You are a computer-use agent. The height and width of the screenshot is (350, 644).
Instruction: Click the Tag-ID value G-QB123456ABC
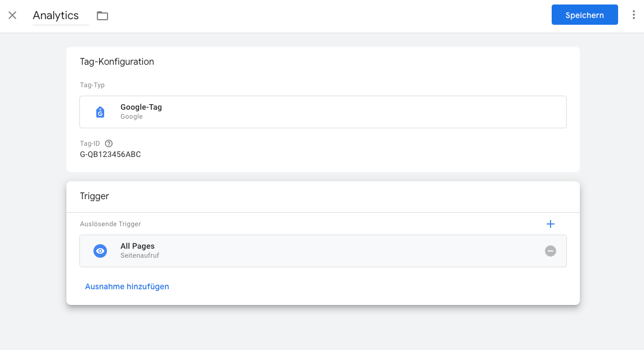[x=110, y=154]
